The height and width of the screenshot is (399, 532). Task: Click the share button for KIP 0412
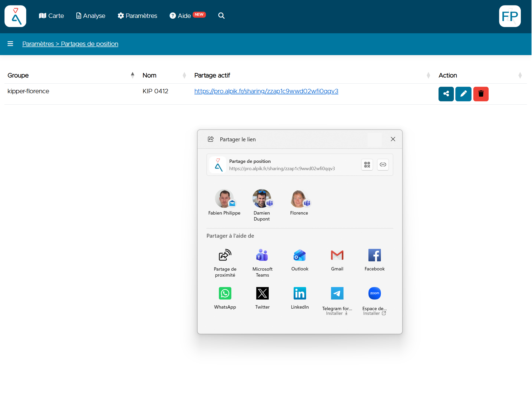click(x=446, y=94)
